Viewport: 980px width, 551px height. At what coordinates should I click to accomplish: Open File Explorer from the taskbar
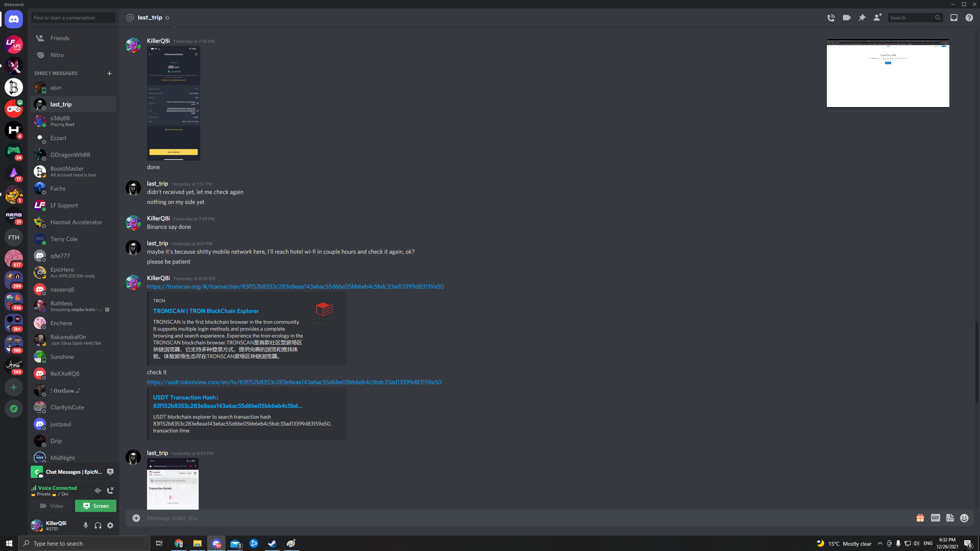[197, 543]
